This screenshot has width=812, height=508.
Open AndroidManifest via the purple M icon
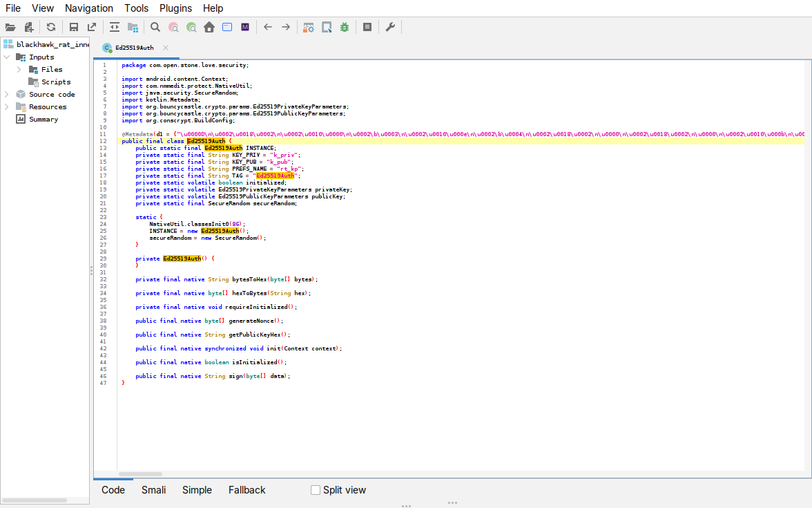[x=245, y=28]
